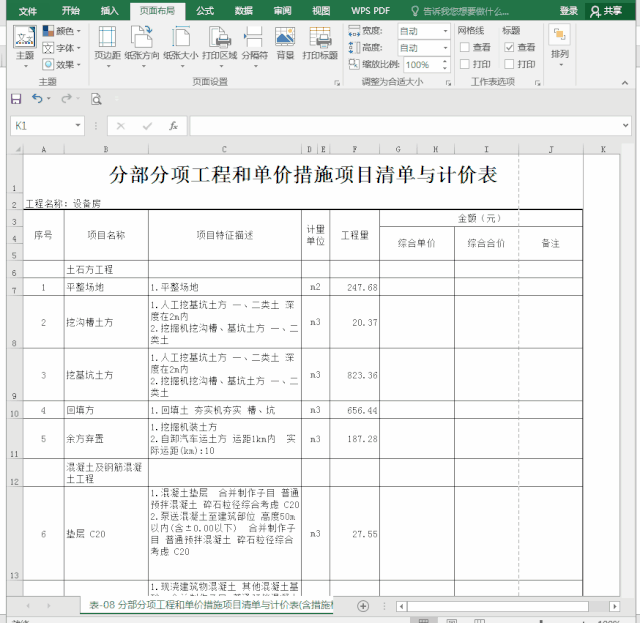Enable Gridlines Print (打印) checkbox
Screen dimensions: 640x623
(x=464, y=64)
